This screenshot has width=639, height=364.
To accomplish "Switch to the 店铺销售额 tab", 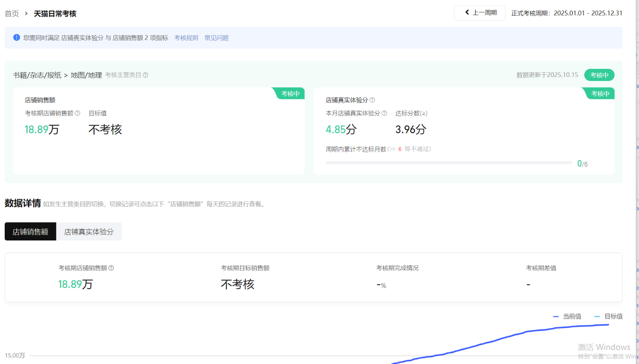I will coord(31,232).
